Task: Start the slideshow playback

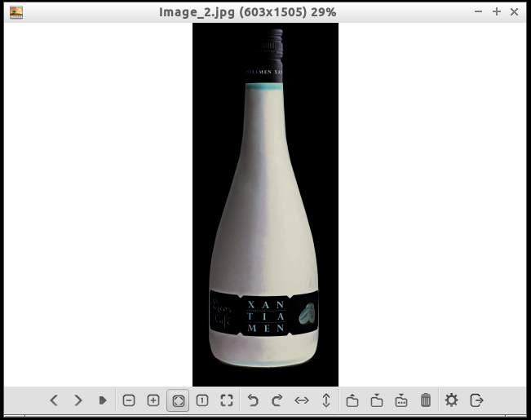Action: (103, 400)
